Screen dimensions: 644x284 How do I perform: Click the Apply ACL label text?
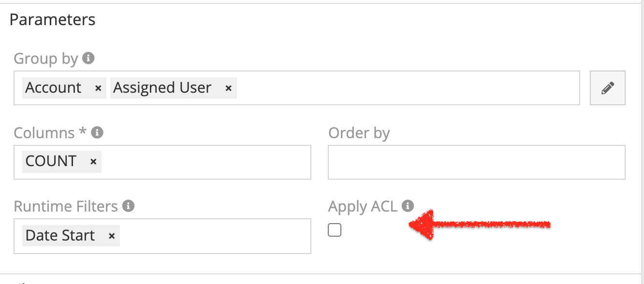[363, 206]
